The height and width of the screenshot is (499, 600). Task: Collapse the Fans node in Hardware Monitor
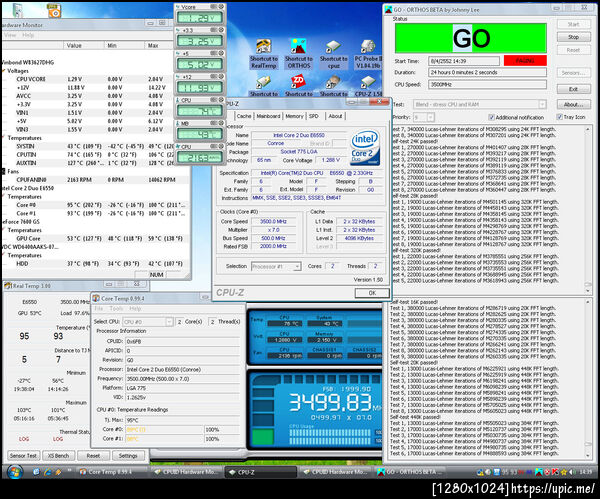pos(4,171)
